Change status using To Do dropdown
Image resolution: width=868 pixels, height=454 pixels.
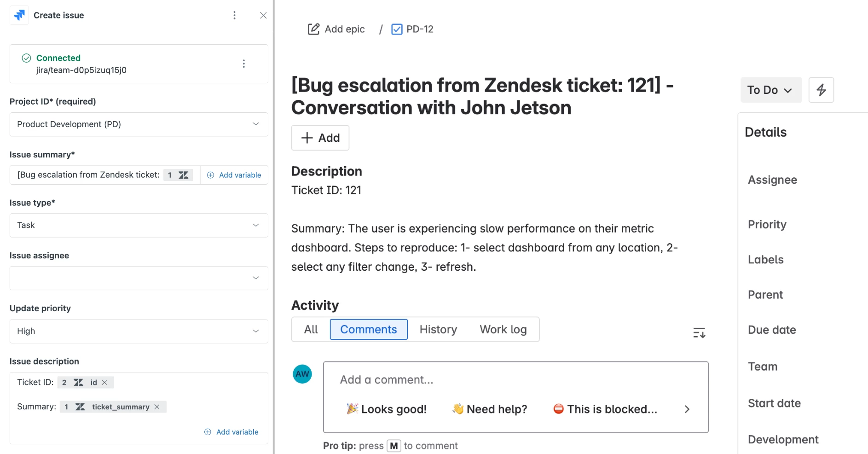coord(770,90)
